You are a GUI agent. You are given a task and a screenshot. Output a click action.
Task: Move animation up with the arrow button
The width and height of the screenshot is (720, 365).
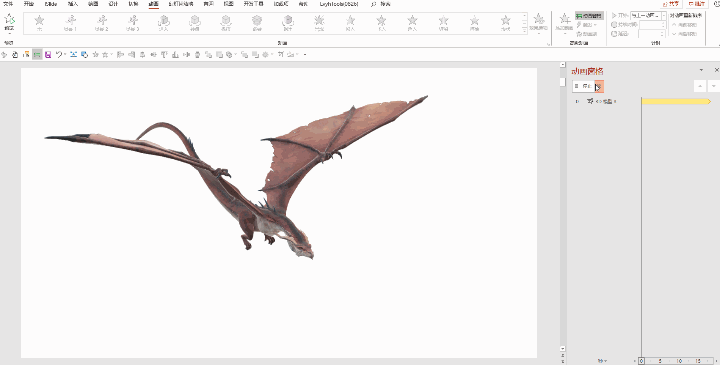[699, 86]
